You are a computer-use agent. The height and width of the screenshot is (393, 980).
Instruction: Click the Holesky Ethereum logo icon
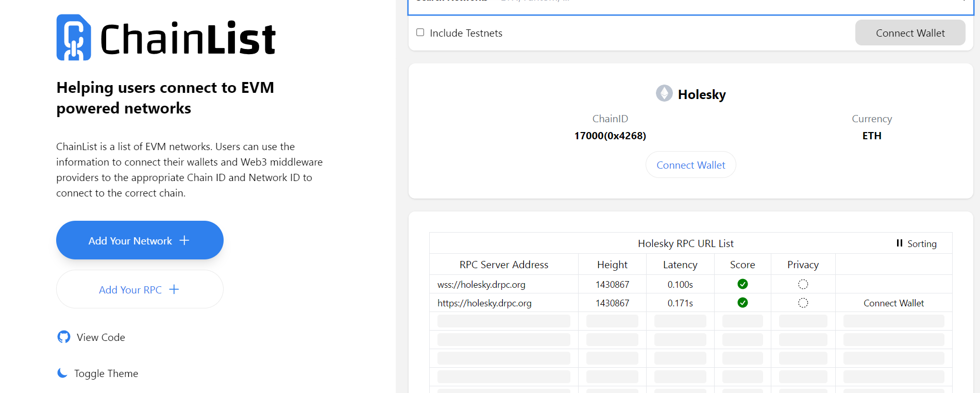click(664, 93)
